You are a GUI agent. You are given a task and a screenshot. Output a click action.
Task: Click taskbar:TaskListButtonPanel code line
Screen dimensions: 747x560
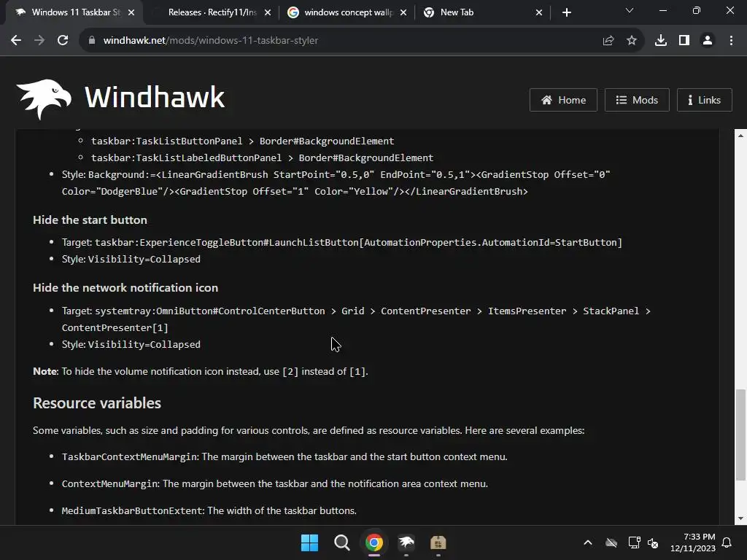242,141
